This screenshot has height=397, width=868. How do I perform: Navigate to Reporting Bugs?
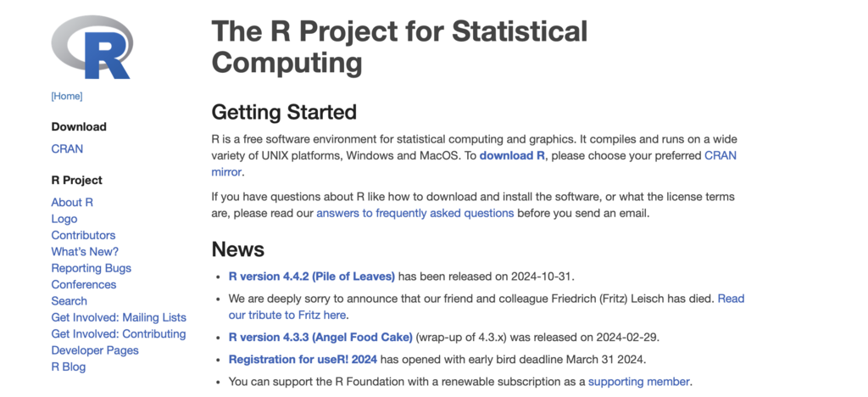(91, 268)
